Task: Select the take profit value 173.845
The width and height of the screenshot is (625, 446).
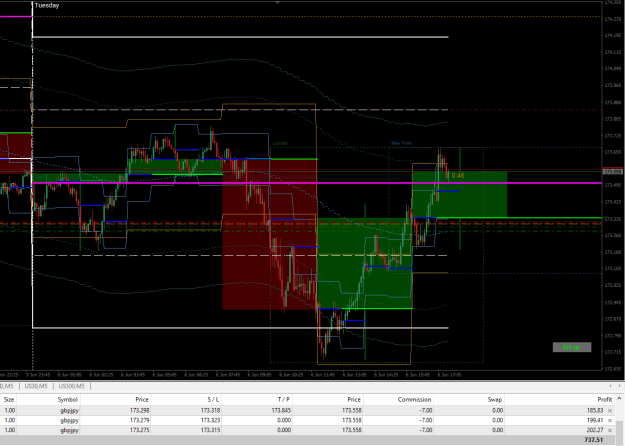Action: (281, 411)
